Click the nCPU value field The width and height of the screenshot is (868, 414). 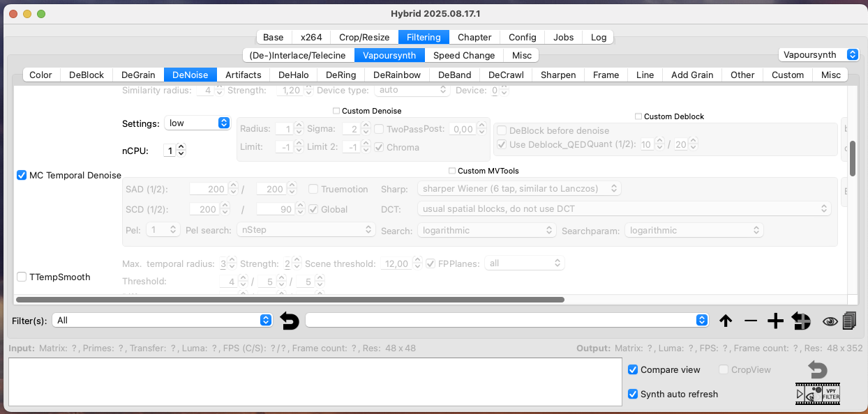(170, 150)
